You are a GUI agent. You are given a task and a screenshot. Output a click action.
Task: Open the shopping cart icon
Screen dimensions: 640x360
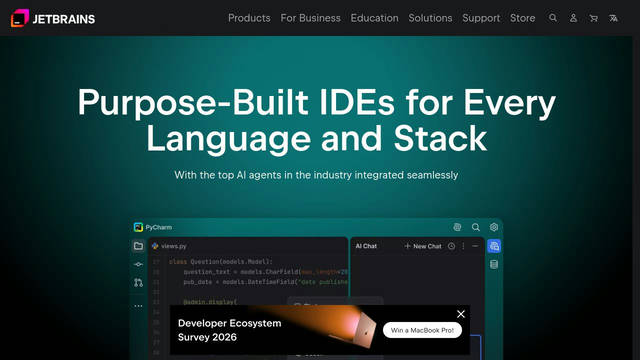point(593,18)
